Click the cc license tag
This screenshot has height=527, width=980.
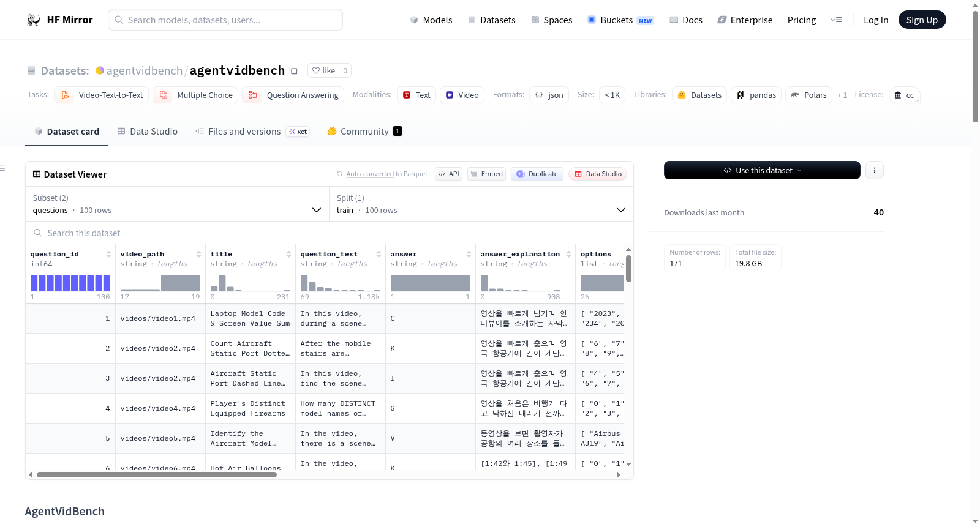(904, 95)
